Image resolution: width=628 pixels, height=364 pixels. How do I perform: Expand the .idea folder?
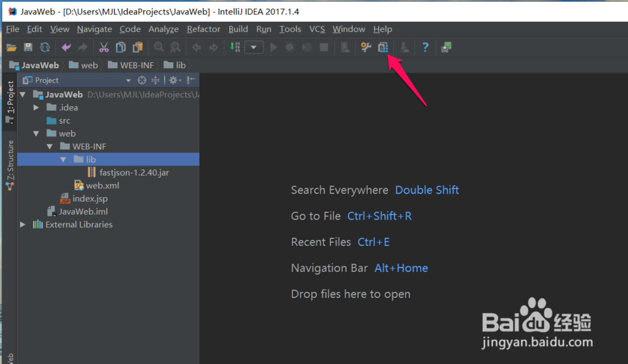(36, 108)
